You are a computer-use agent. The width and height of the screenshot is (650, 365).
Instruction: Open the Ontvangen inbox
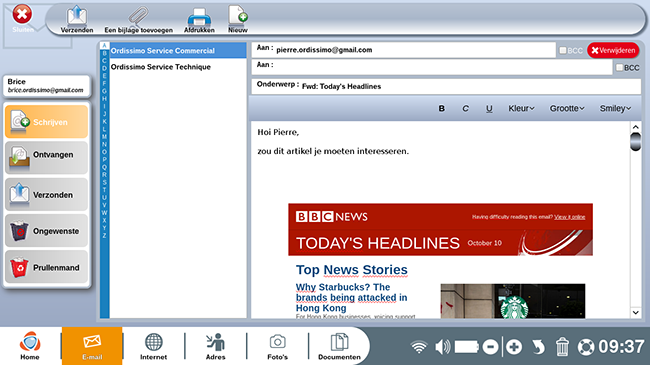pos(46,158)
